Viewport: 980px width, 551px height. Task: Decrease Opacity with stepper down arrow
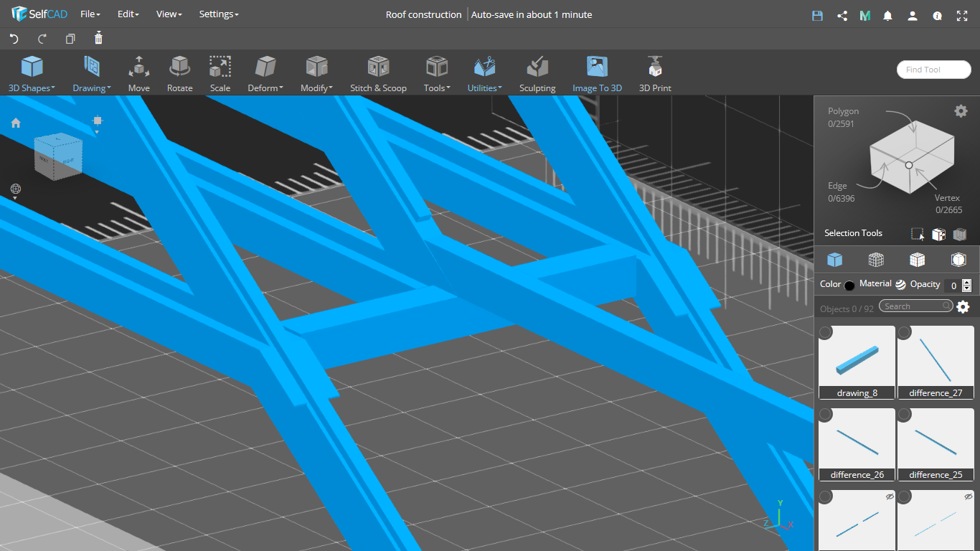pyautogui.click(x=966, y=288)
